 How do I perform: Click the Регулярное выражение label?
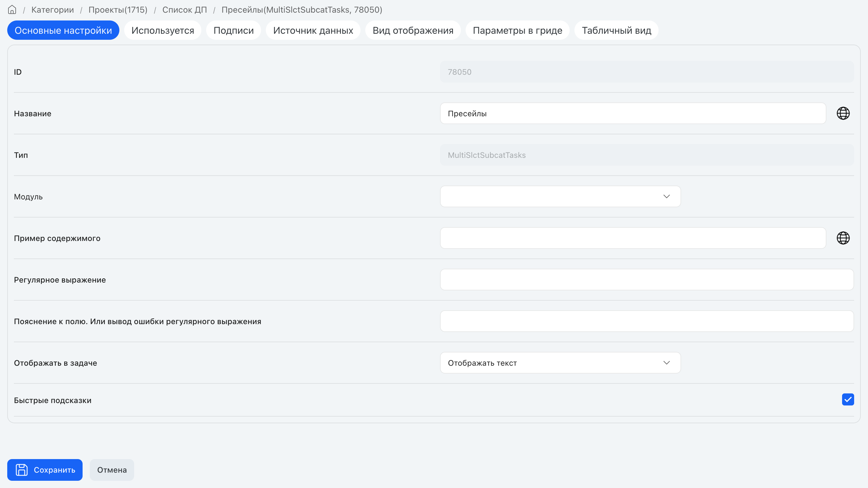(60, 280)
